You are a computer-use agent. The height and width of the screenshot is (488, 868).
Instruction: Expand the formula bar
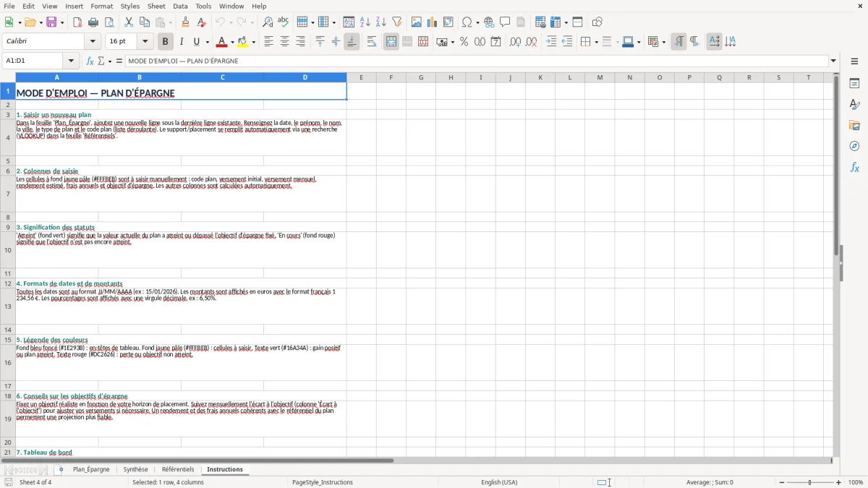pyautogui.click(x=834, y=61)
